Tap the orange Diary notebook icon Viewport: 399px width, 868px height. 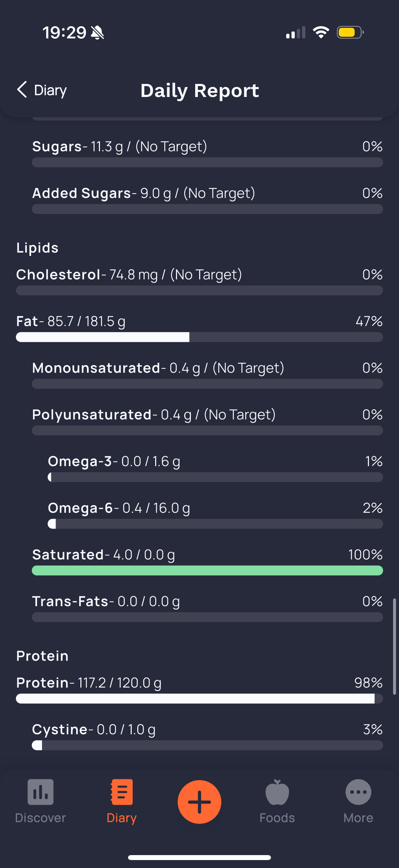pos(121,792)
